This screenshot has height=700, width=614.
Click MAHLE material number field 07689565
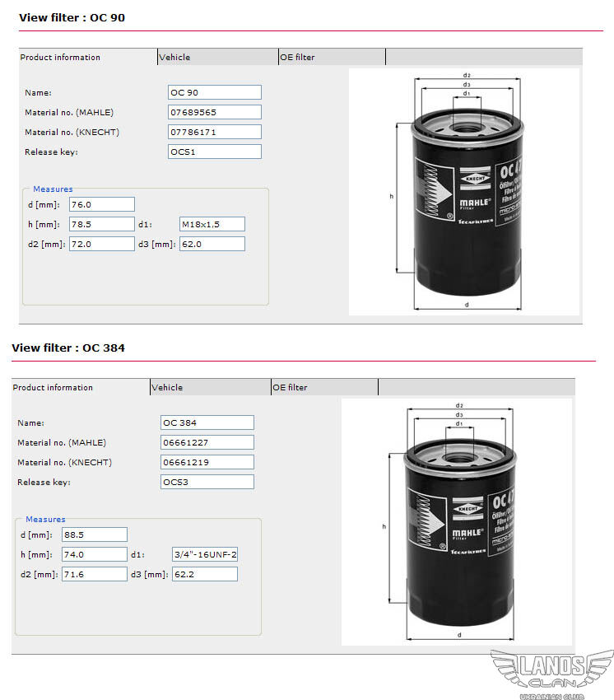pyautogui.click(x=215, y=112)
